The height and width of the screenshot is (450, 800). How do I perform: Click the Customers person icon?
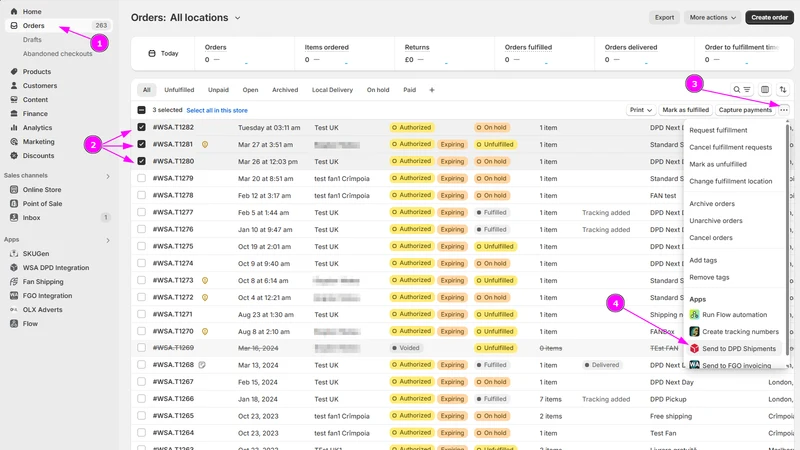14,86
